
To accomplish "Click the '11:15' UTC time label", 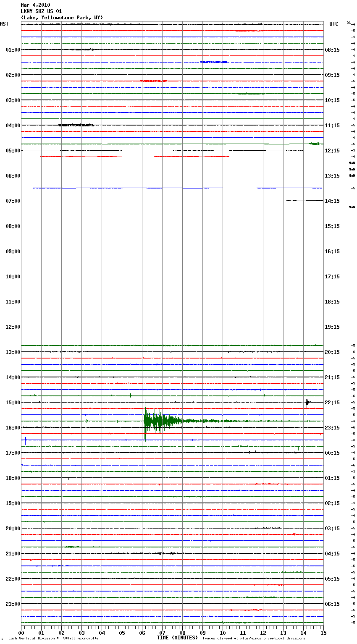I will click(332, 126).
